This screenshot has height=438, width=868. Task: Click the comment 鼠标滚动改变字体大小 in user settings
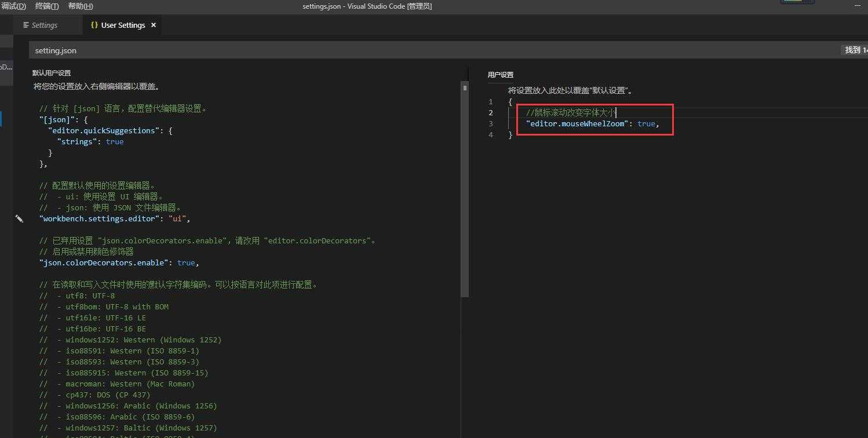click(x=571, y=112)
